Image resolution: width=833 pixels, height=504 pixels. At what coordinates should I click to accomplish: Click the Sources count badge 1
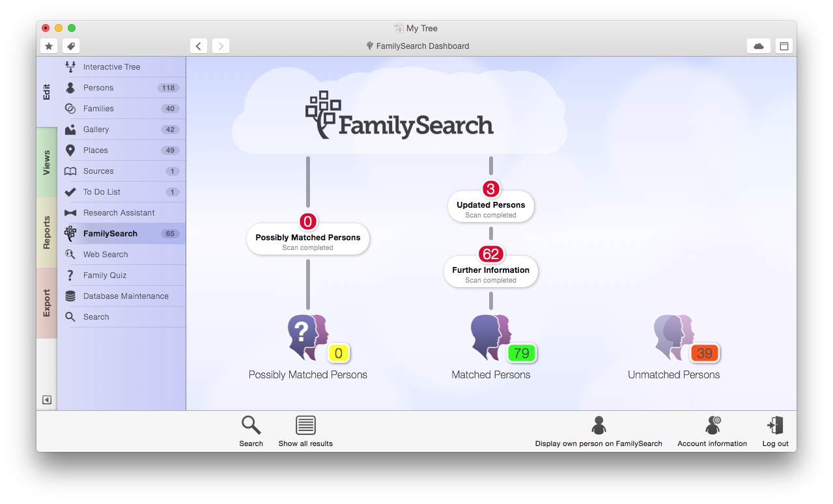(x=173, y=171)
